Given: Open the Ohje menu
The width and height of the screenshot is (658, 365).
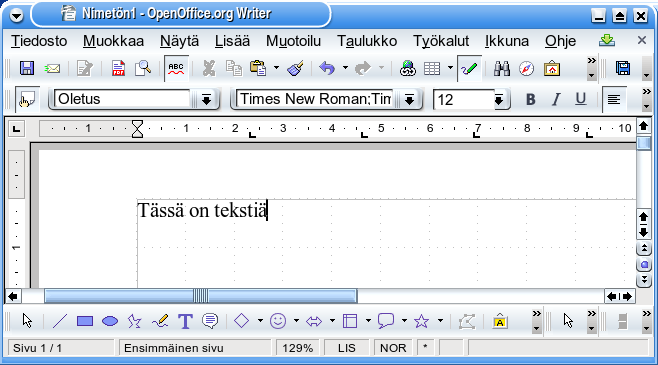Looking at the screenshot, I should pos(561,41).
